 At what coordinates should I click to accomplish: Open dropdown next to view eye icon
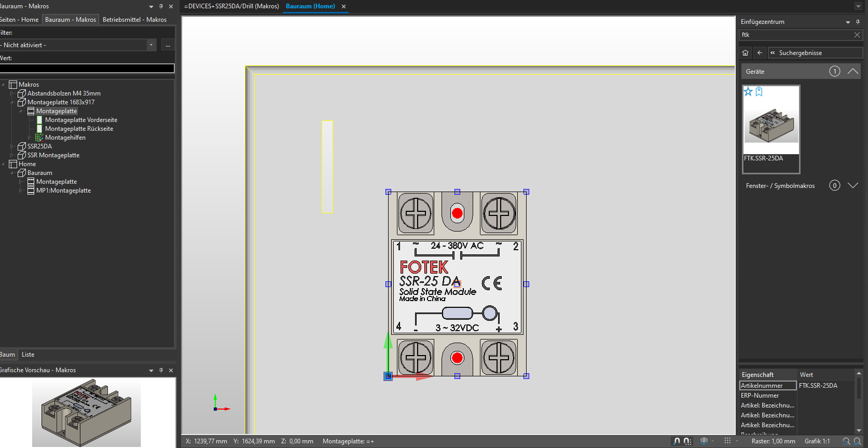[x=713, y=441]
